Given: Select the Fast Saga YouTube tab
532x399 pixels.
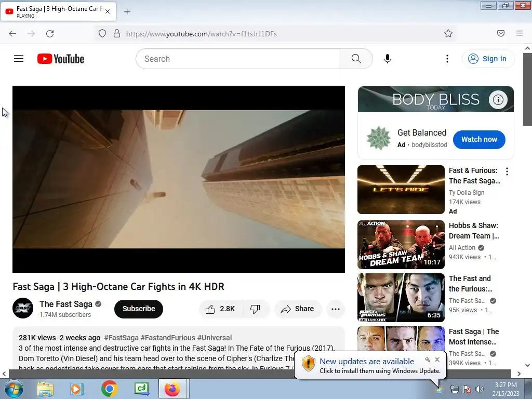Looking at the screenshot, I should 58,11.
